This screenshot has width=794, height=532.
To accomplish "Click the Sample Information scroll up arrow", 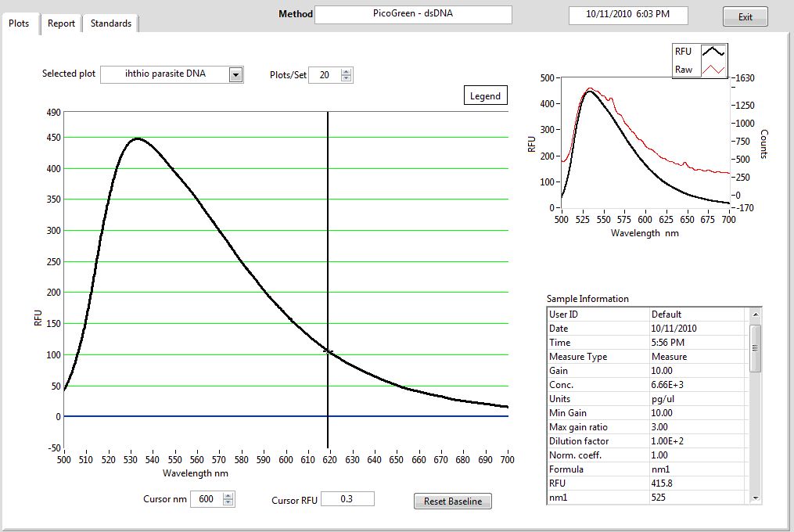I will point(755,315).
